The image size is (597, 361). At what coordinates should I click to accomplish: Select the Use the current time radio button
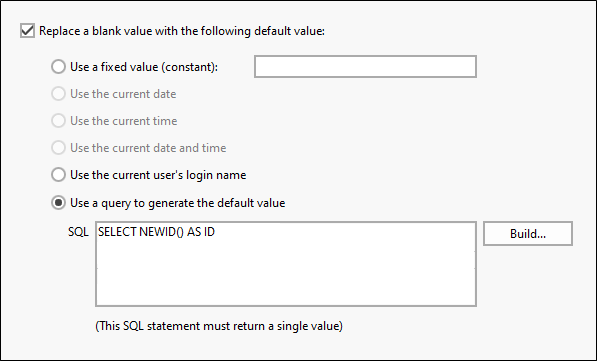pos(59,121)
